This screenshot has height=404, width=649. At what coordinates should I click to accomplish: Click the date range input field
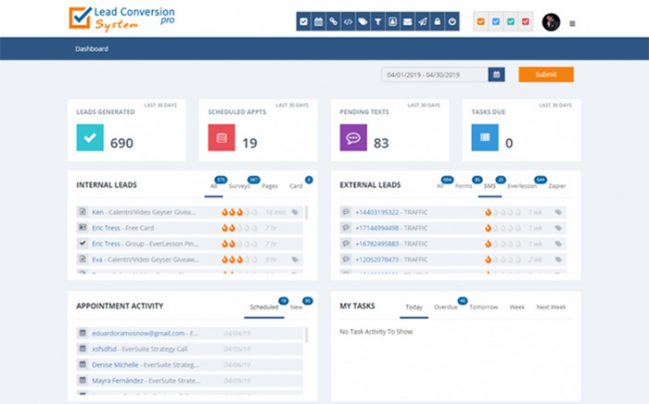tap(435, 74)
